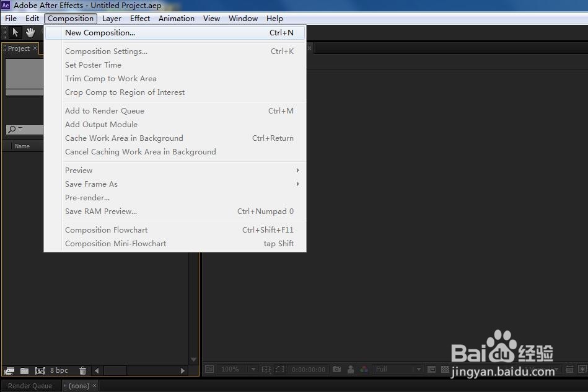Screen dimensions: 588x392
Task: Select Crop Comp to Region of Interest
Action: coord(175,92)
